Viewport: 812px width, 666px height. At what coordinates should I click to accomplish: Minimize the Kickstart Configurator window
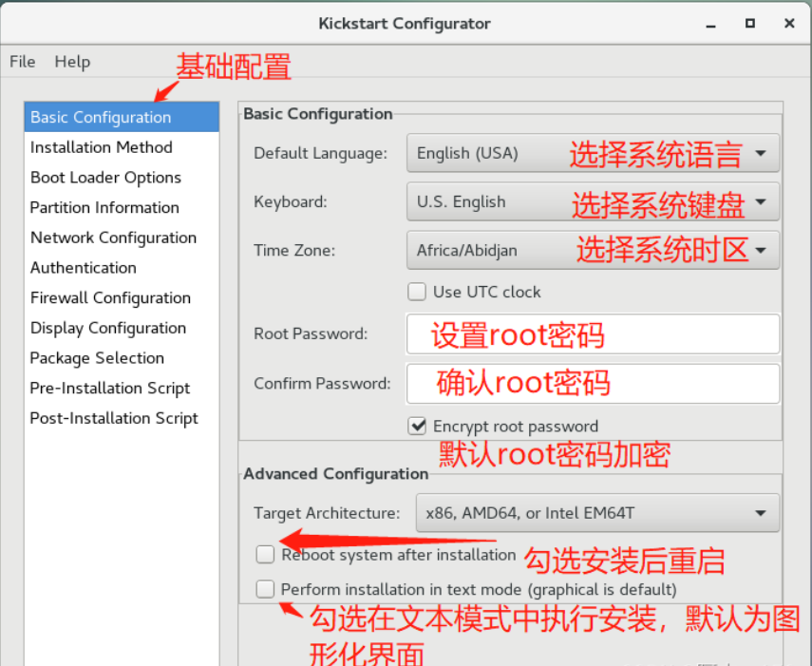(711, 24)
